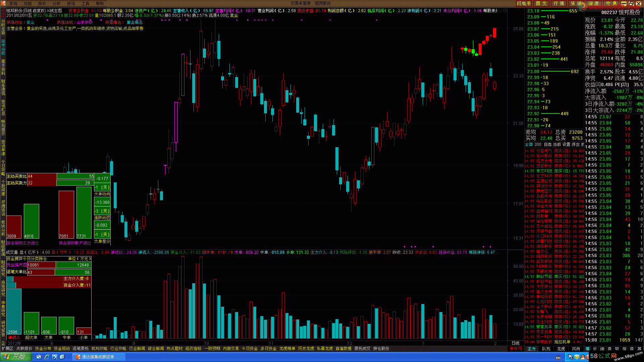Select the 风向 tab under the stock list
The width and height of the screenshot is (644, 362).
tap(576, 349)
